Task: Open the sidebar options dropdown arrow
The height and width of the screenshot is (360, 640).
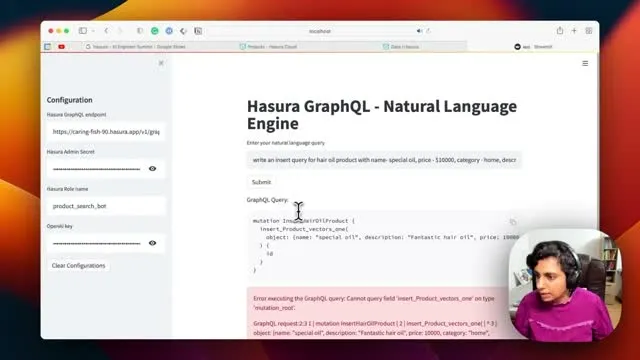Action: point(93,31)
